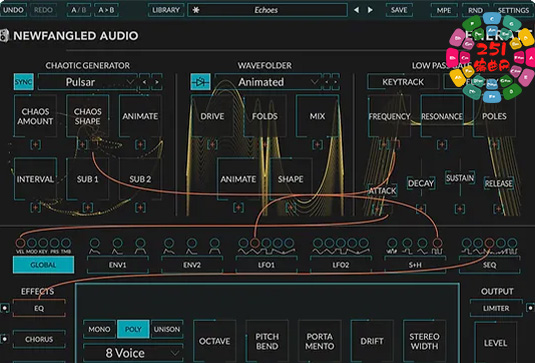The image size is (535, 363).
Task: Click the first LFO1 sine output circle
Action: pos(243,243)
